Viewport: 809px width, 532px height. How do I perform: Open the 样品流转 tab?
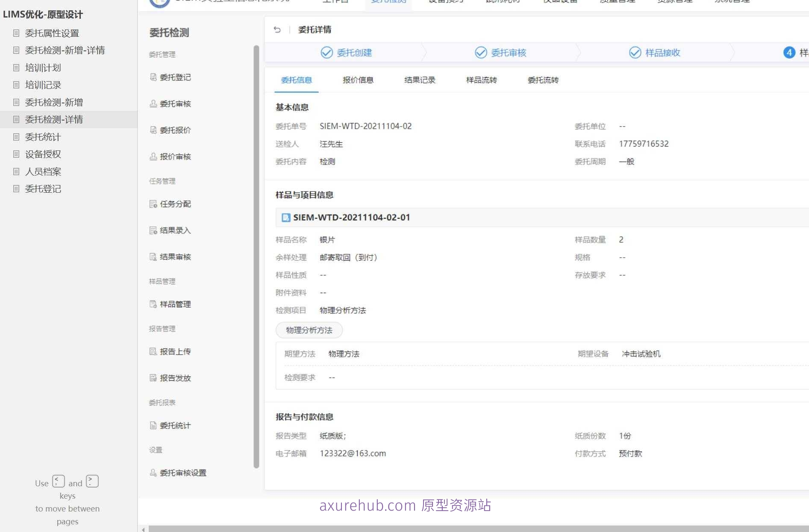(x=481, y=80)
